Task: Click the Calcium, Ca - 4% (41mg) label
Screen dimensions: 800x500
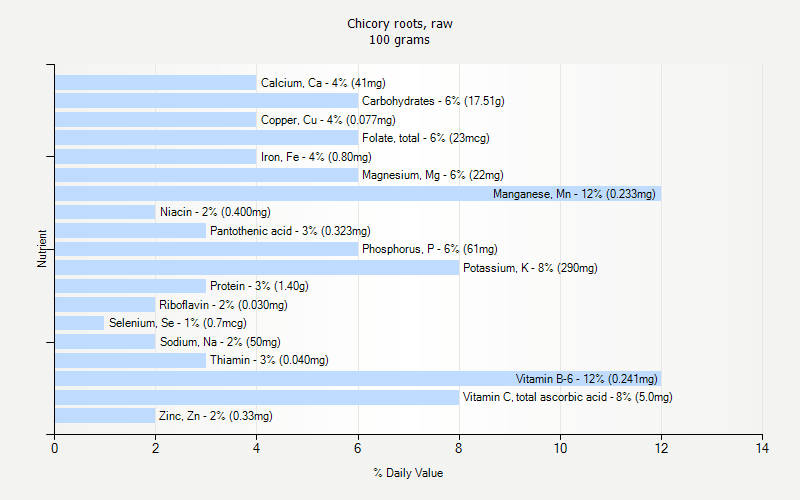Action: (323, 83)
